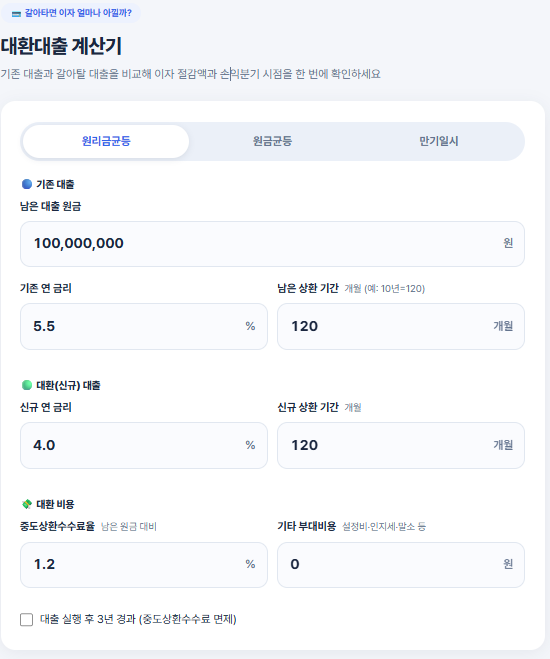This screenshot has height=659, width=550.
Task: Click the 남은 상환 기간 120 field
Action: pos(401,327)
